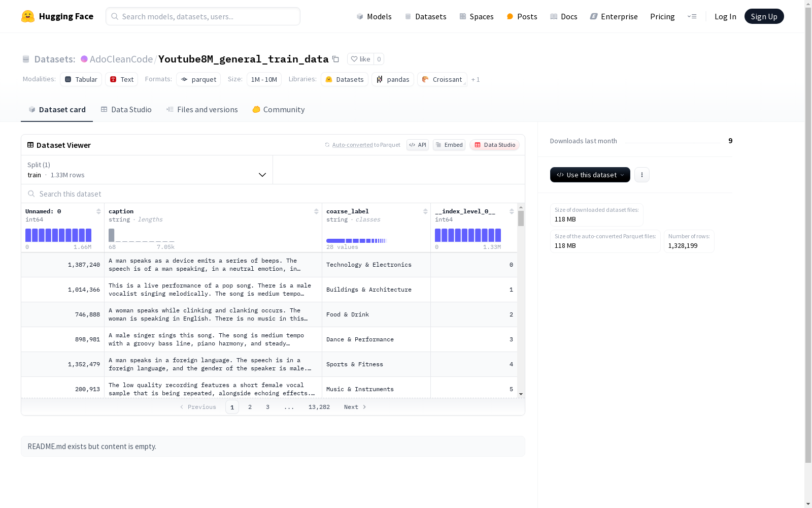Open the AdoCleanCode profile link
This screenshot has width=812, height=508.
121,59
